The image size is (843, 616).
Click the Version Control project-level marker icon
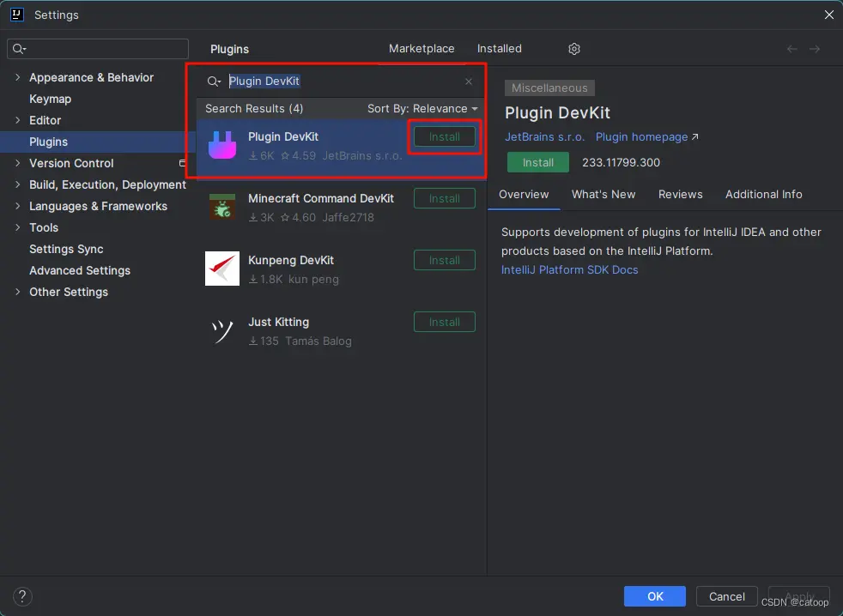182,163
